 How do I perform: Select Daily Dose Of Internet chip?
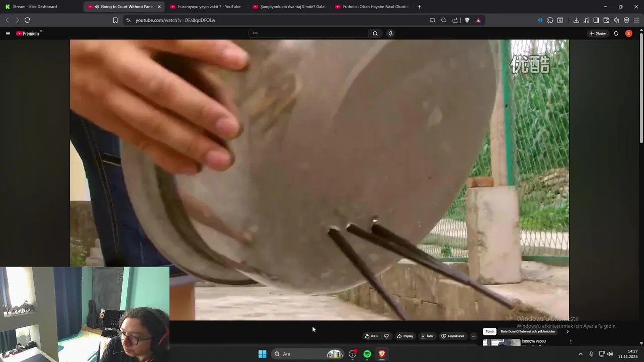528,331
